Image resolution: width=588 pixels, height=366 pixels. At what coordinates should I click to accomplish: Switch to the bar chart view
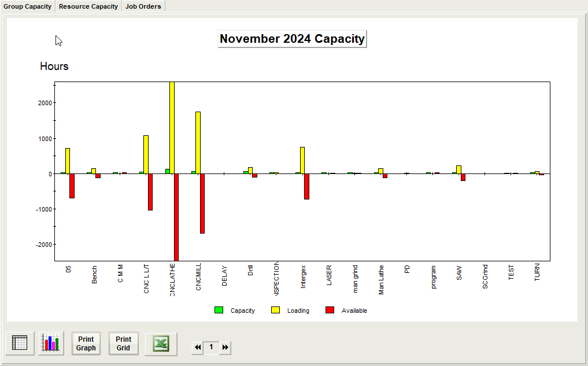(x=51, y=343)
